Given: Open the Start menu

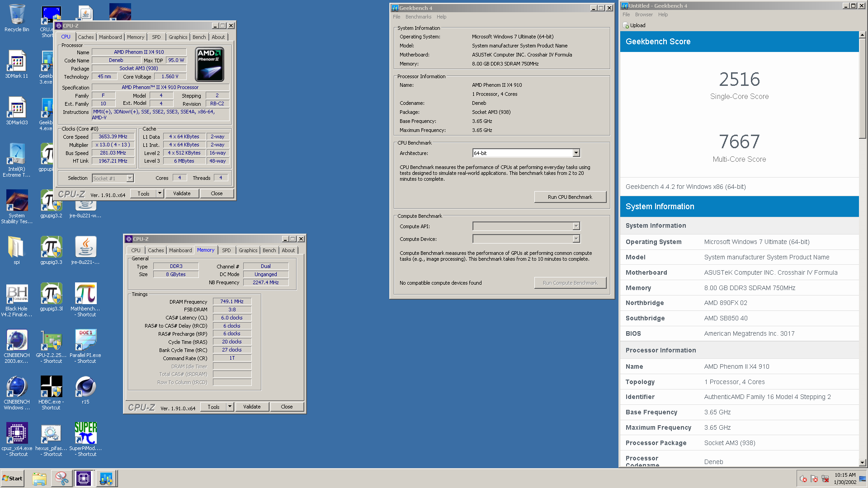Looking at the screenshot, I should (13, 479).
